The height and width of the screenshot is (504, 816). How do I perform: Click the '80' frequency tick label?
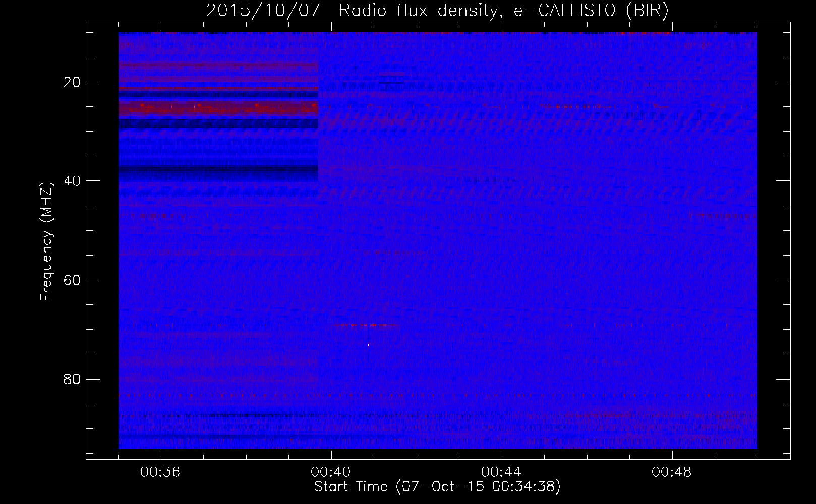(73, 380)
